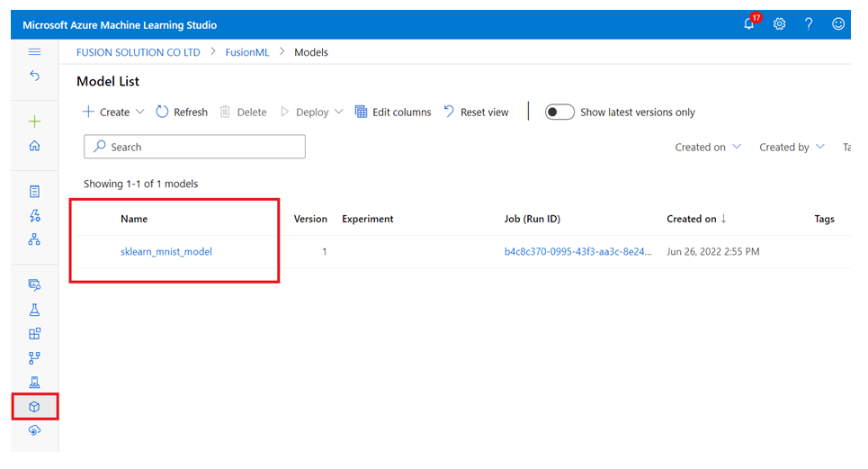Go to FUSION SOLUTION CO LTD breadcrumb

click(139, 52)
